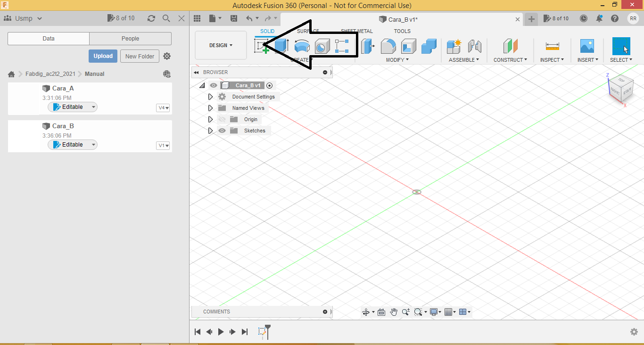Open data panel settings gear
Screen dimensions: 644x345
point(167,56)
